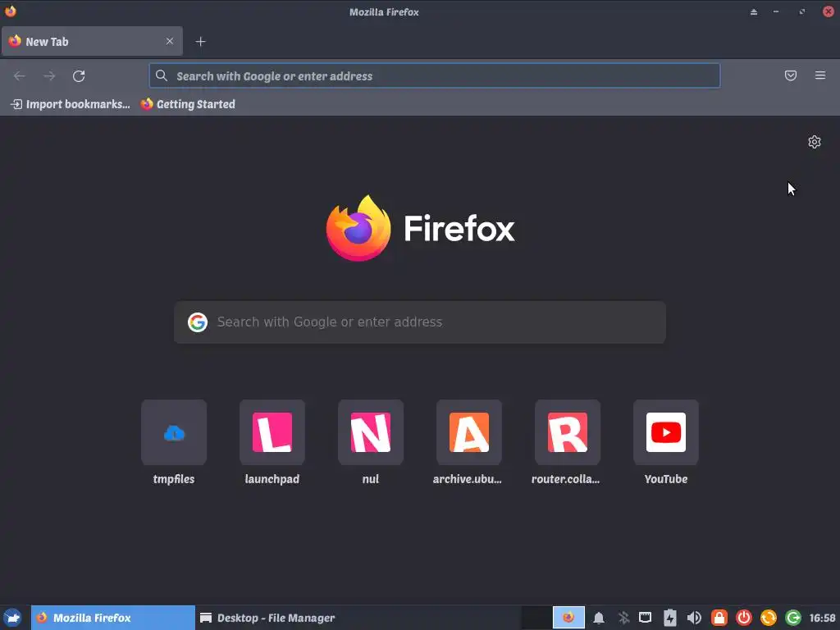This screenshot has width=840, height=630.
Task: Close the Firefox window
Action: point(829,11)
